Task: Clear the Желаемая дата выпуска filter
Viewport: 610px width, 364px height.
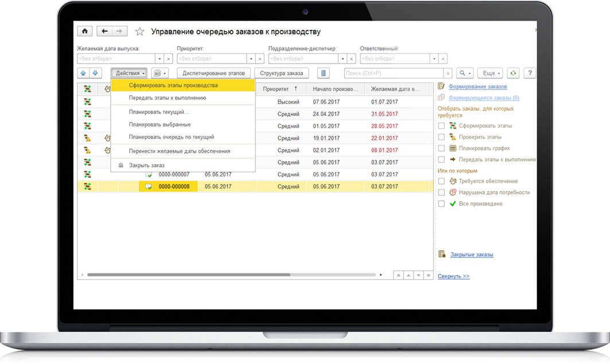Action: [x=168, y=58]
